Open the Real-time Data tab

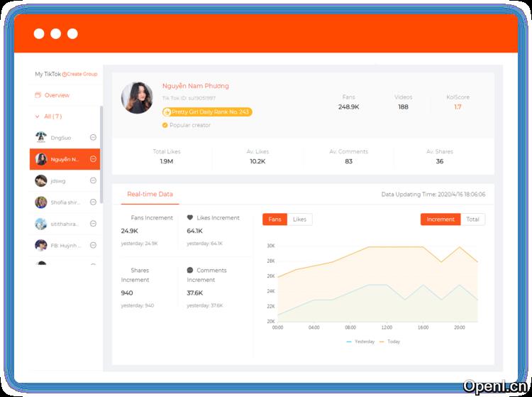pos(150,194)
